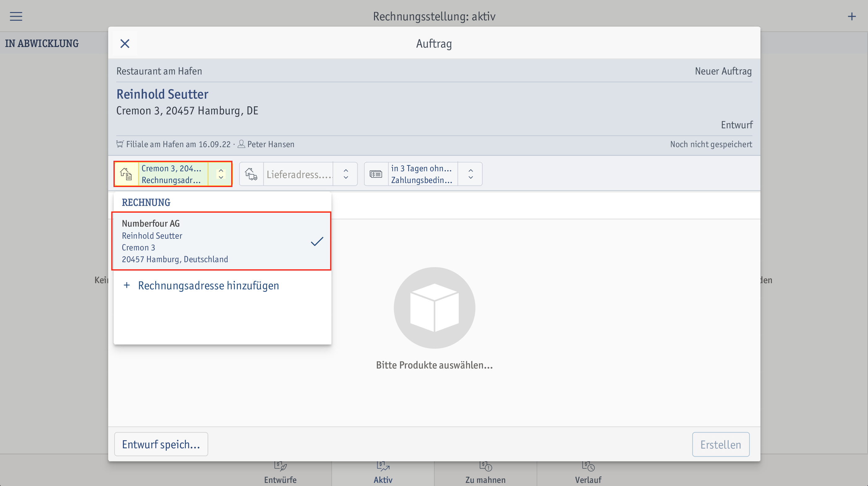868x486 pixels.
Task: Click Entwurf speichern button
Action: tap(161, 444)
